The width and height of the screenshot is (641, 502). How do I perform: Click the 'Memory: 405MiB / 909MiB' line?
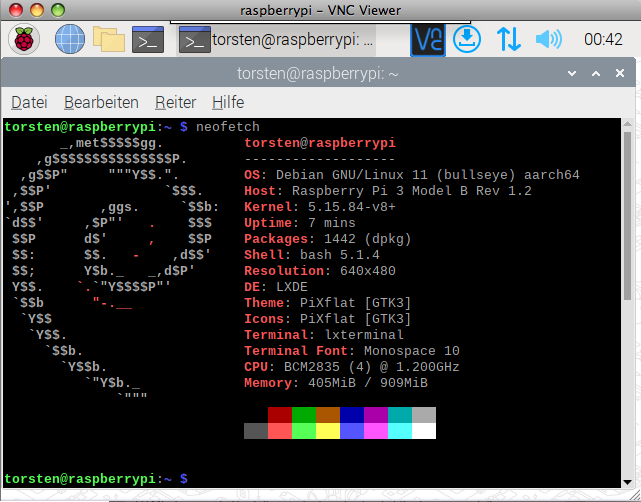336,383
